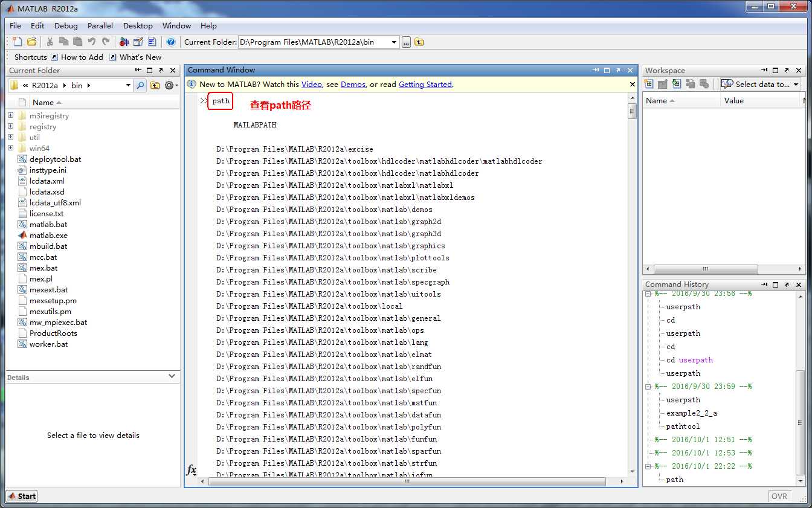Go up one folder level in toolbar
The height and width of the screenshot is (508, 812).
pyautogui.click(x=419, y=42)
